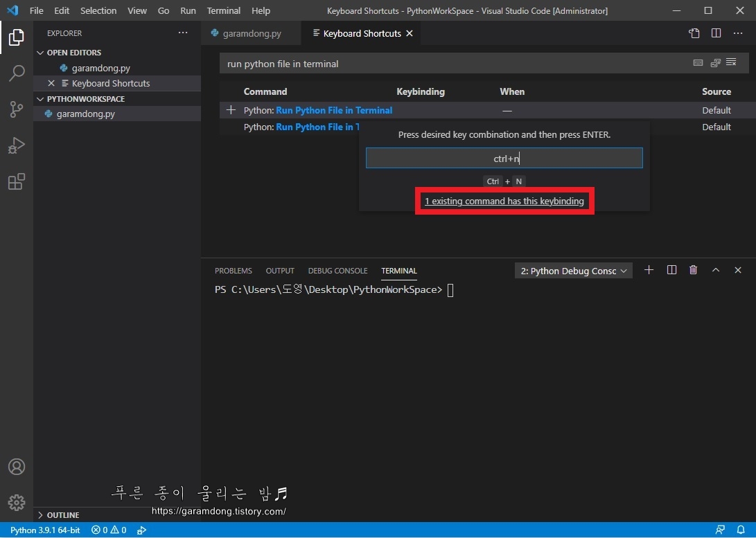This screenshot has height=538, width=756.
Task: Open the Help menu
Action: (x=261, y=10)
